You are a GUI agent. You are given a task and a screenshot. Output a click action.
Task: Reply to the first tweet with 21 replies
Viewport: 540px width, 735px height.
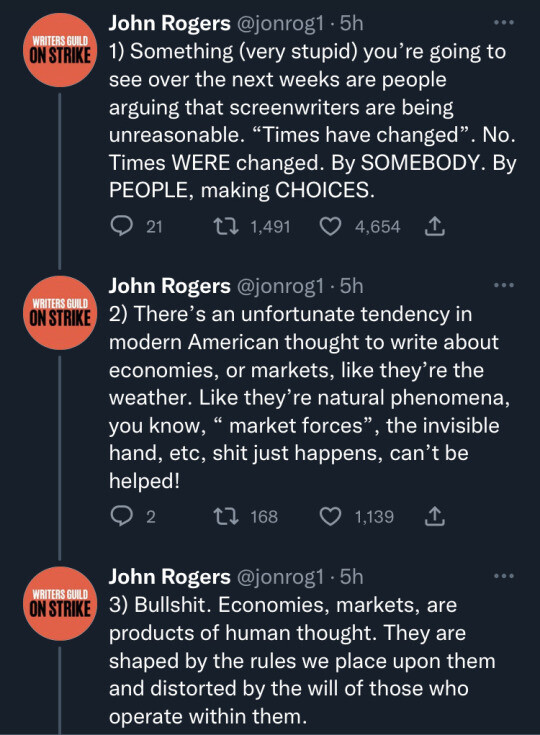(121, 226)
